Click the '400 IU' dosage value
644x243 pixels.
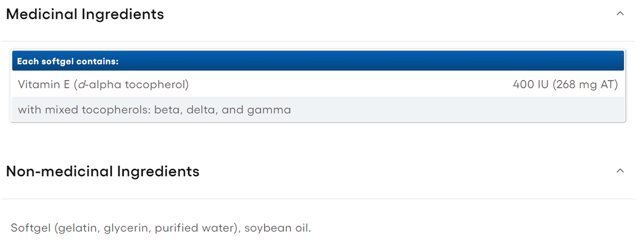point(530,85)
